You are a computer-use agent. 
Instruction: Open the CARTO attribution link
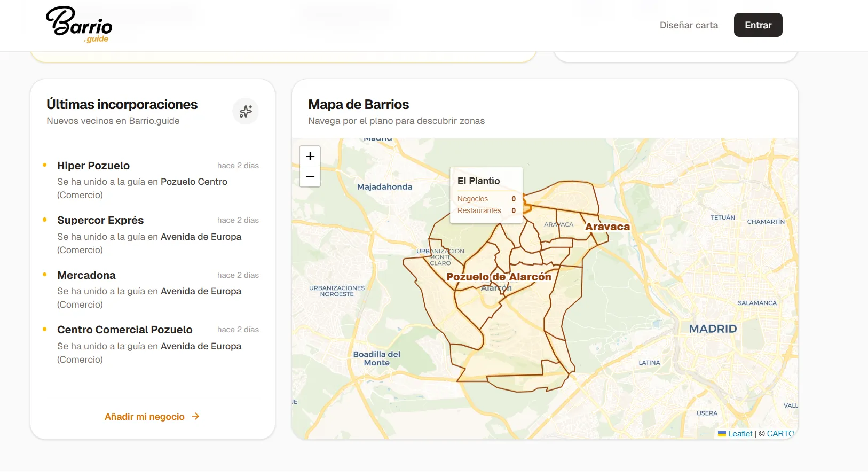click(x=780, y=434)
